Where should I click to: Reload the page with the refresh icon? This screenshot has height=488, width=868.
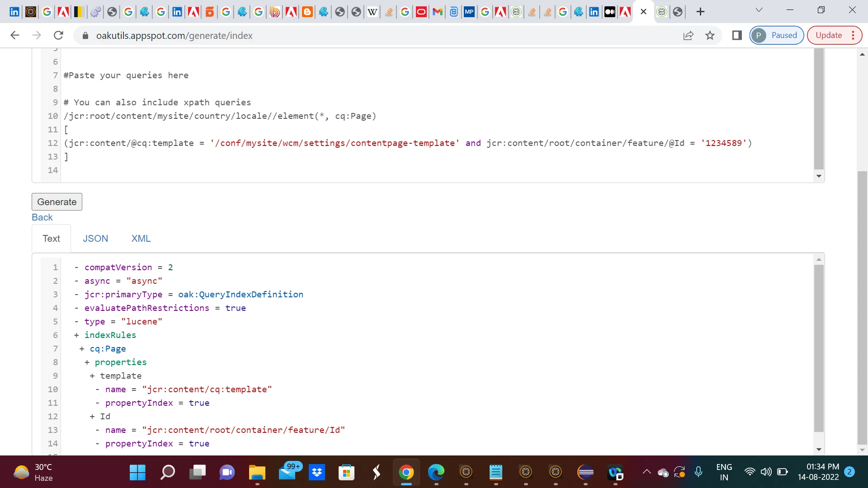coord(58,35)
